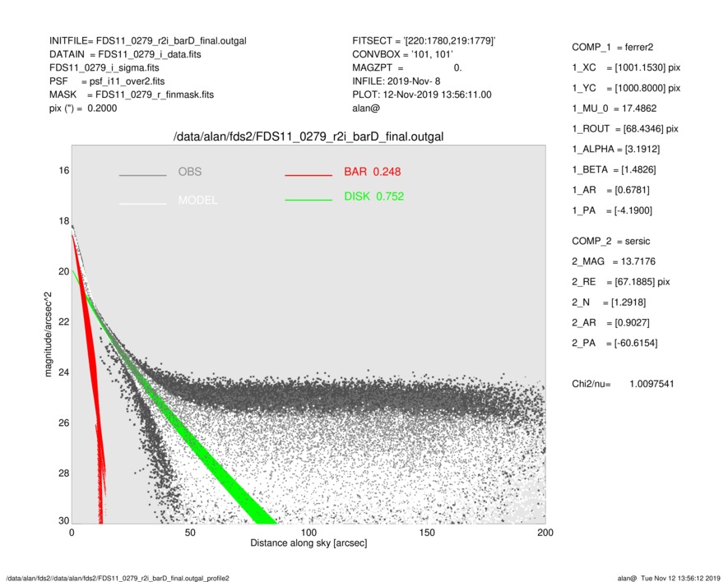Image resolution: width=728 pixels, height=582 pixels.
Task: Select the 2_N = [1.2918] parameter
Action: [609, 303]
